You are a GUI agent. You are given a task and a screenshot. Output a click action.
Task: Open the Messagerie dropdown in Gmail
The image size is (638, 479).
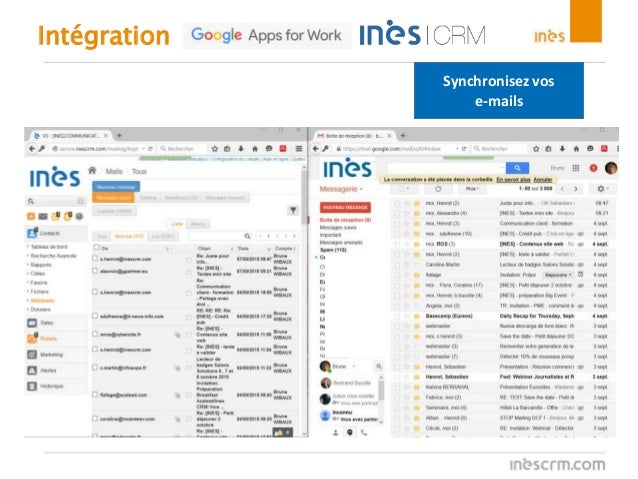click(341, 189)
